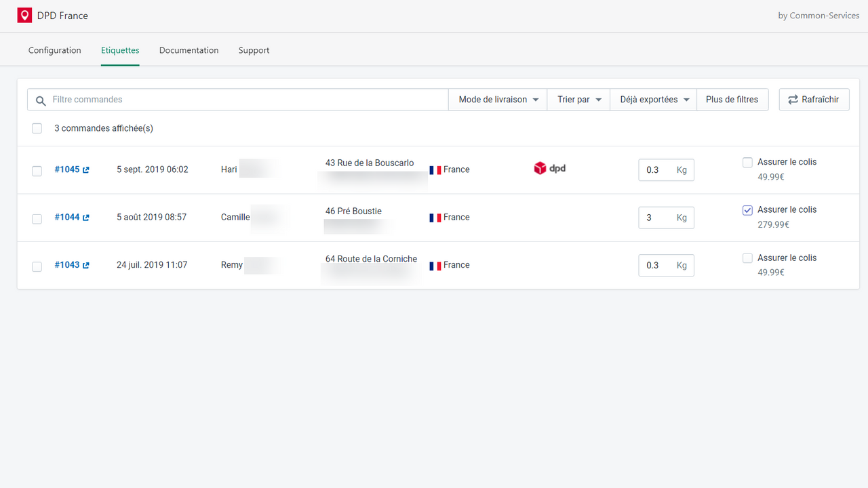This screenshot has width=868, height=488.
Task: Click the magnifying glass search icon
Action: (x=41, y=100)
